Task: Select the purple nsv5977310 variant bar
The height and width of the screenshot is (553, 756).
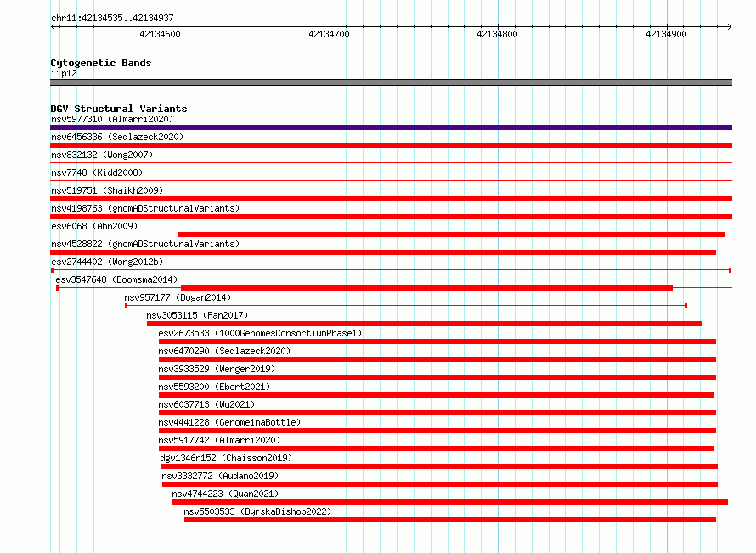Action: coord(391,127)
